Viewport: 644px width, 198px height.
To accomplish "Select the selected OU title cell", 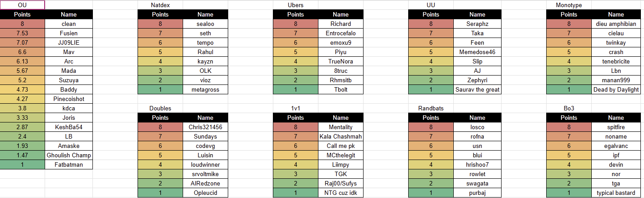I will [x=22, y=5].
